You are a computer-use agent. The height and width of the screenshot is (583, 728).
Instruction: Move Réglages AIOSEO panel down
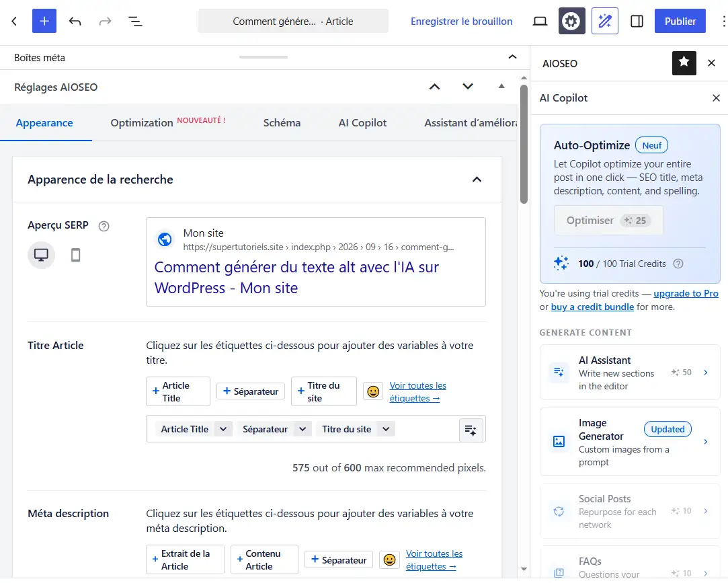[x=468, y=86]
